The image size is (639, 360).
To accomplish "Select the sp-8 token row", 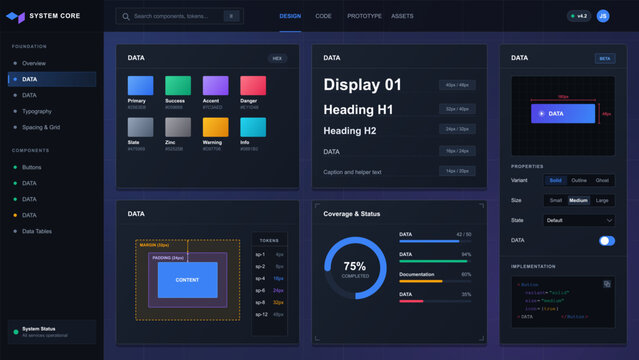I will coord(269,303).
